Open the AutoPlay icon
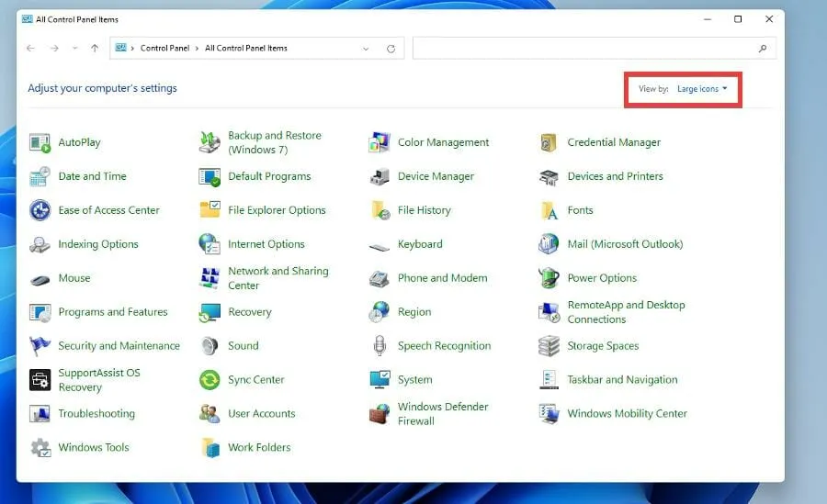 click(x=40, y=143)
